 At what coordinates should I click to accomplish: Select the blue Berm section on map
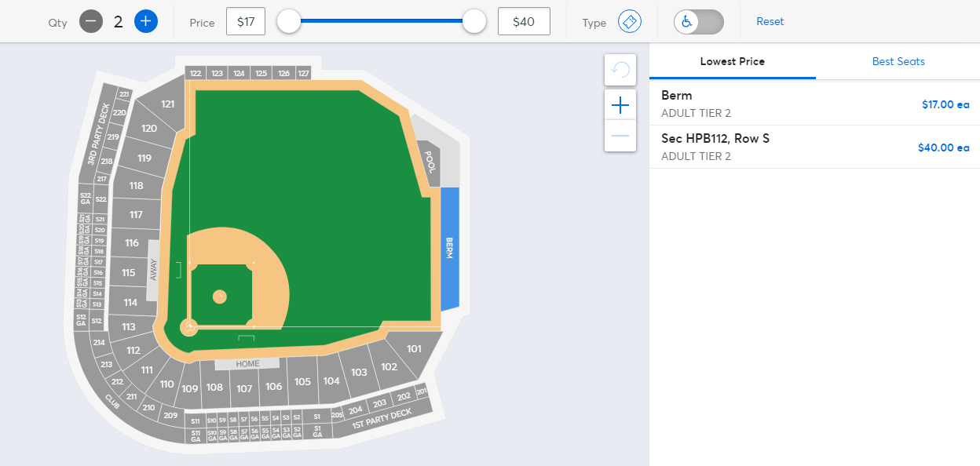(449, 248)
